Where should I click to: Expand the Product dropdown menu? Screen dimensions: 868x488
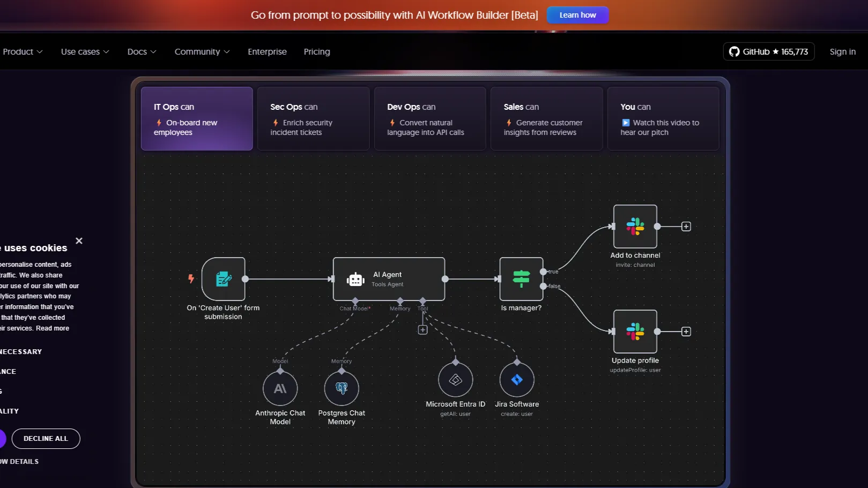coord(23,52)
